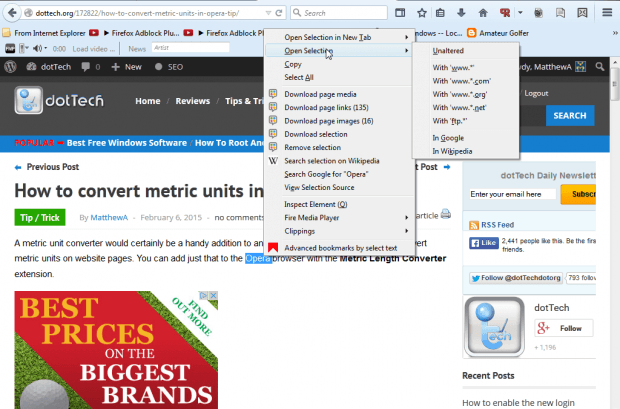Choose Download page links (135)
Image resolution: width=620 pixels, height=409 pixels.
pos(340,107)
